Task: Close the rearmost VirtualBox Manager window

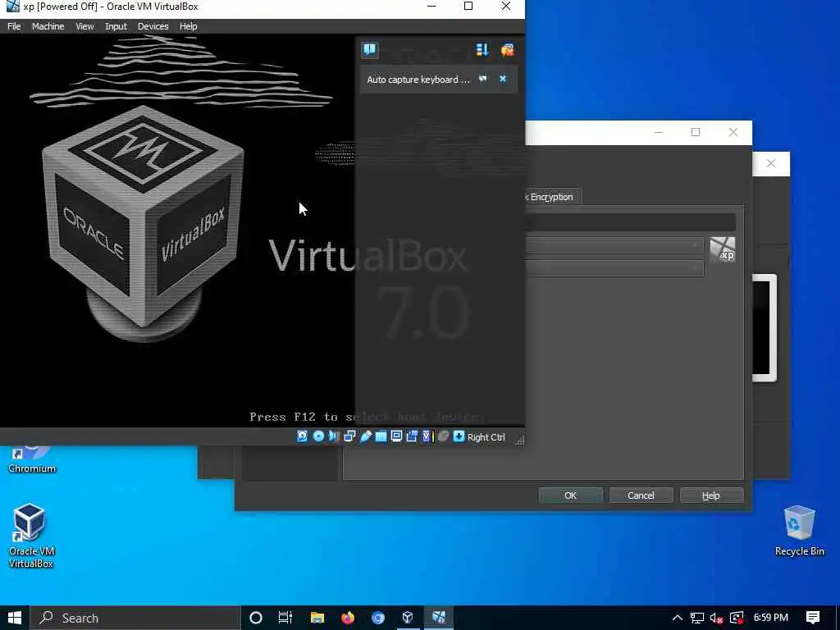Action: [771, 163]
